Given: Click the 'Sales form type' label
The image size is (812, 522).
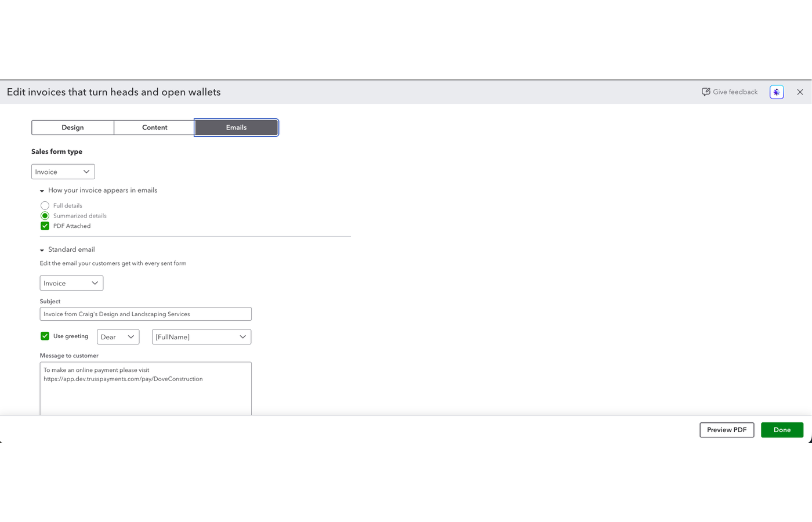Looking at the screenshot, I should [x=57, y=152].
